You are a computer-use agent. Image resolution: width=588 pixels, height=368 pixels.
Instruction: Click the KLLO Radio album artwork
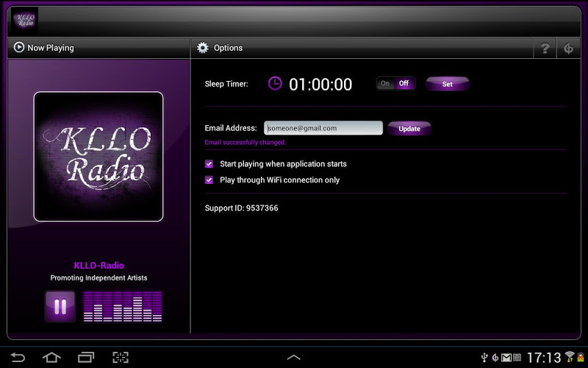click(98, 157)
